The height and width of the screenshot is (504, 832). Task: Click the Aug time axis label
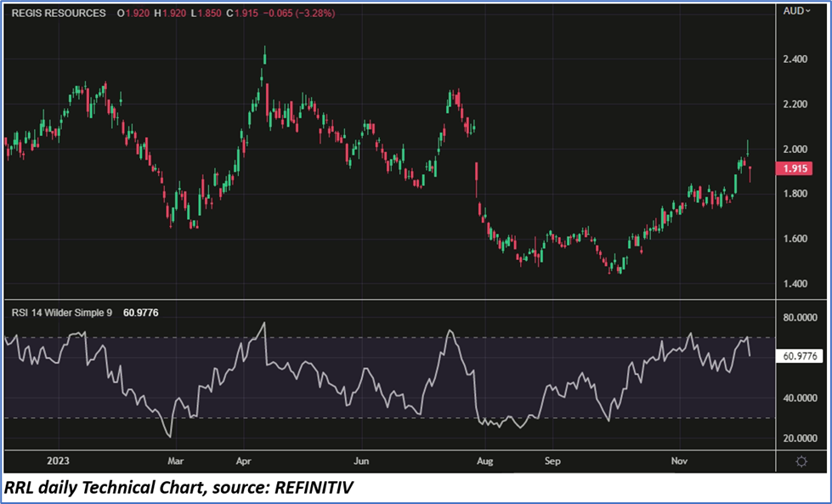tap(484, 461)
